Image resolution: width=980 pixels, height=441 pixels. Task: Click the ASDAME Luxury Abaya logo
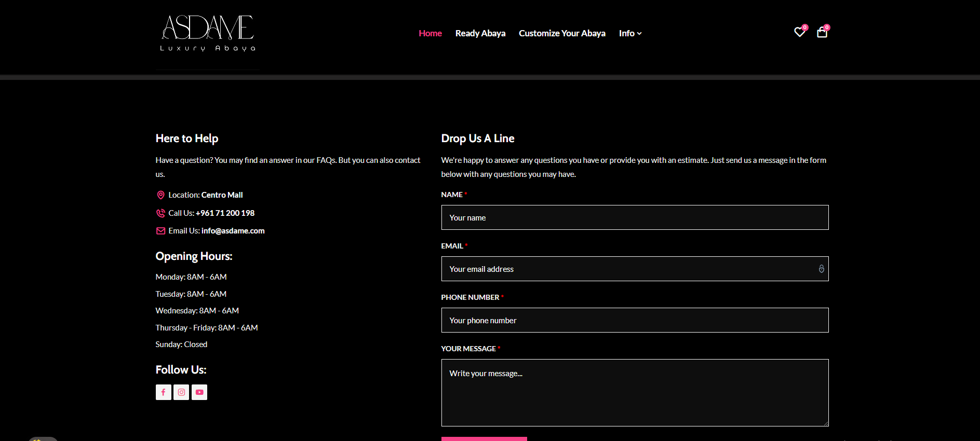click(x=208, y=34)
